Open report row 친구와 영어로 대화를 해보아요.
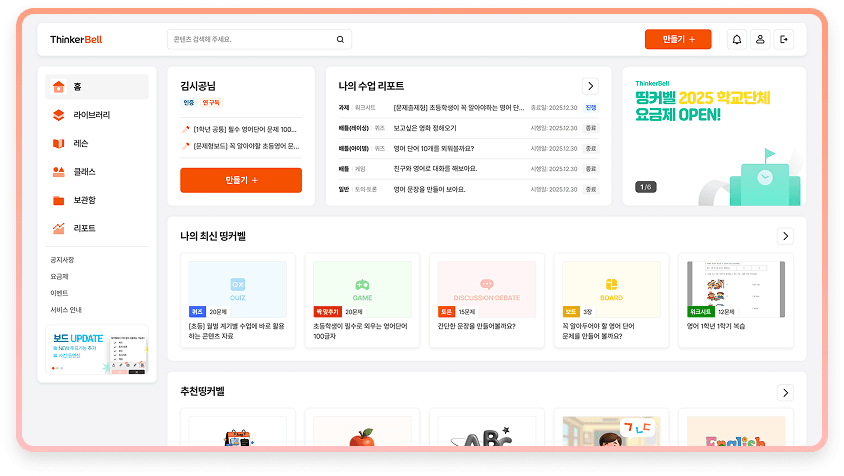 point(468,169)
